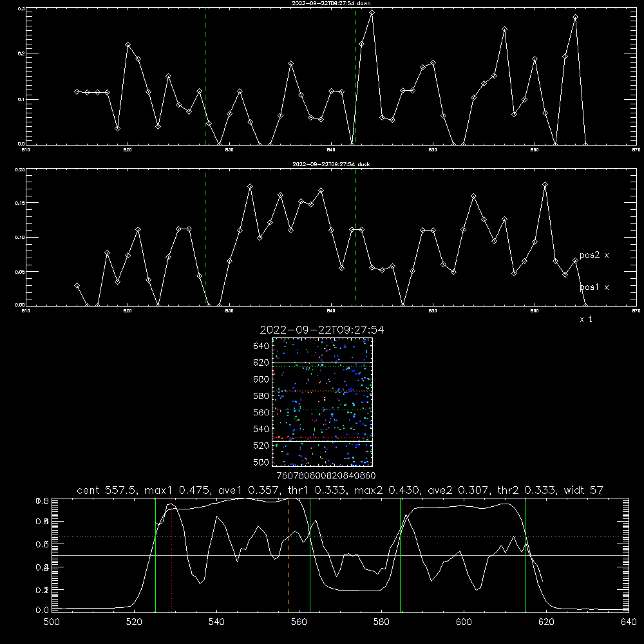Click the 'ave1 0.357' value
Screen dimensions: 644x644
click(x=249, y=490)
